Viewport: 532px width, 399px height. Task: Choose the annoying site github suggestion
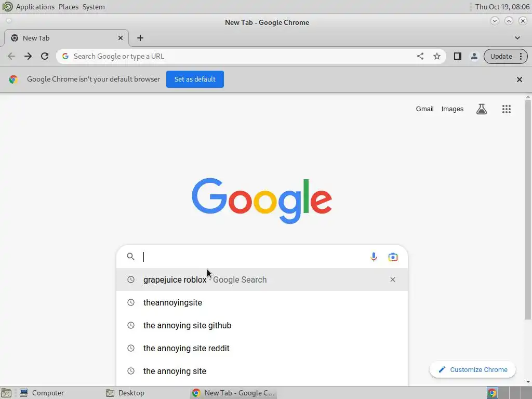pyautogui.click(x=262, y=325)
